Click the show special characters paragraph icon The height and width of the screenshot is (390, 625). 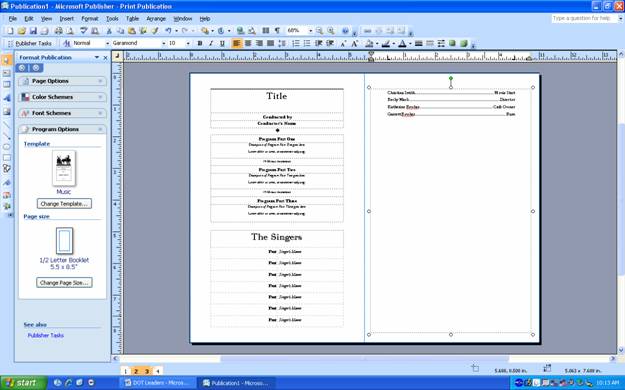pos(277,31)
